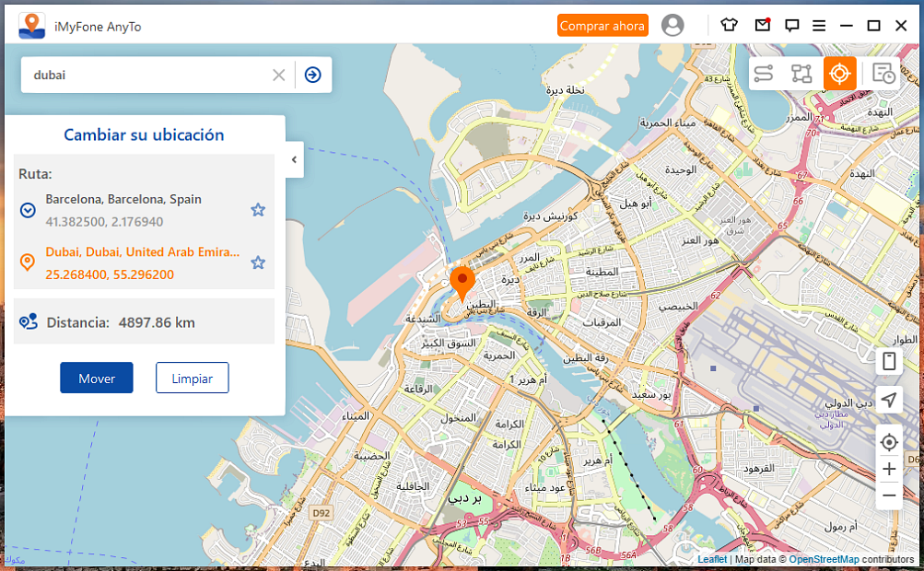This screenshot has height=571, width=924.
Task: Submit the location search arrow
Action: [313, 75]
